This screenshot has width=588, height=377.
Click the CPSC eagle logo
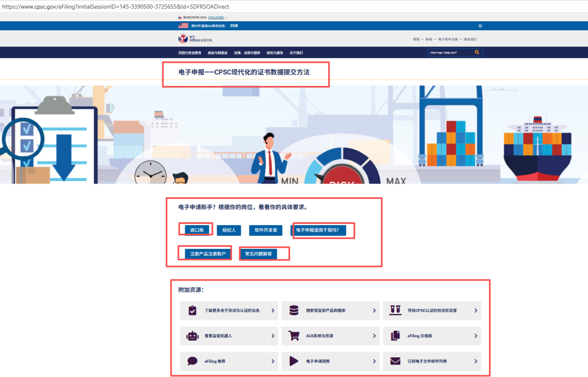(183, 39)
